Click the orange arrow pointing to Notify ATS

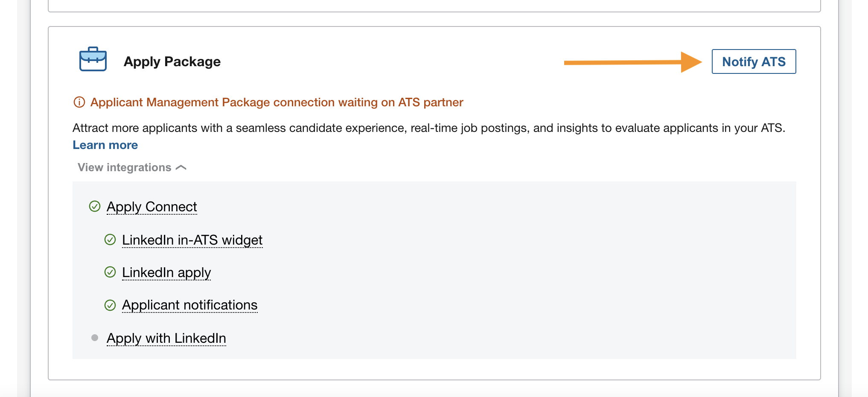click(x=633, y=62)
